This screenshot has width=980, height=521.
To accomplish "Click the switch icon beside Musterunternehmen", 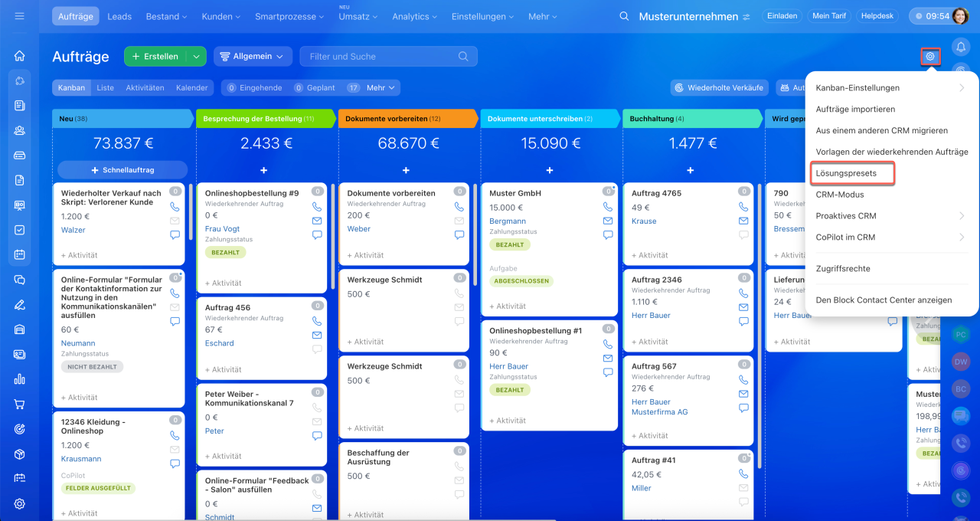I will pos(746,17).
